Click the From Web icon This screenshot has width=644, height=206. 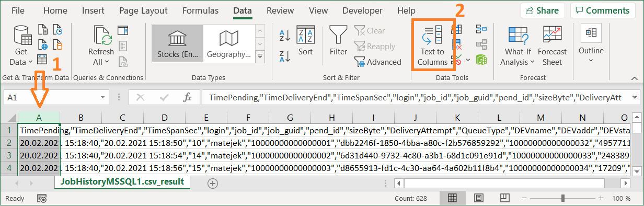click(x=42, y=44)
